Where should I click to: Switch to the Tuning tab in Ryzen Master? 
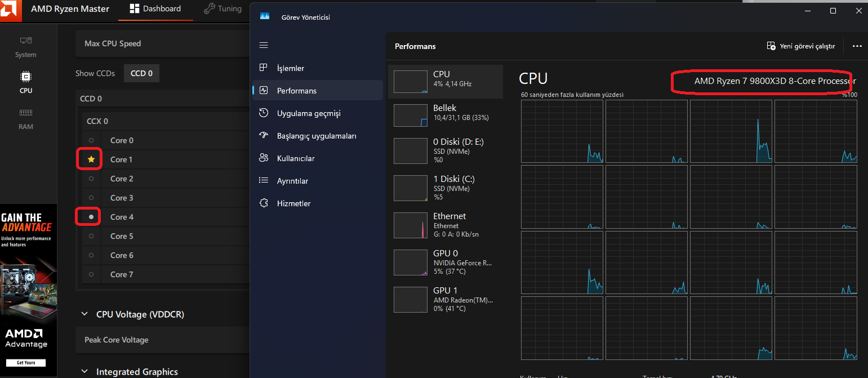[223, 9]
